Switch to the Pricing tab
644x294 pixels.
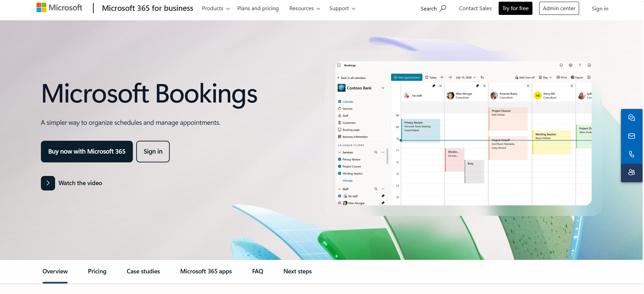point(97,271)
